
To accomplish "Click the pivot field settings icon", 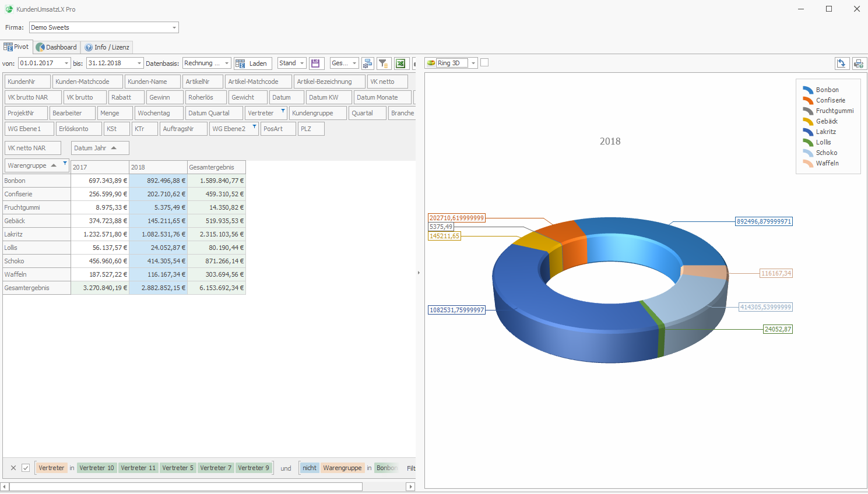I will (x=367, y=63).
